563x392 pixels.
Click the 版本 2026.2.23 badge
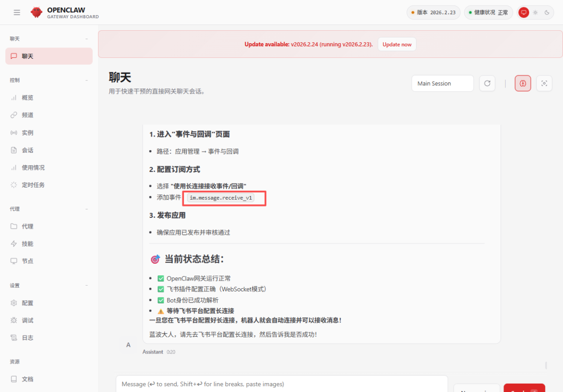tap(433, 13)
